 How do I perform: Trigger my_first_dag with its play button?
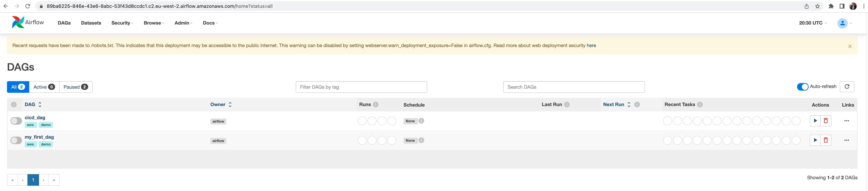tap(815, 140)
